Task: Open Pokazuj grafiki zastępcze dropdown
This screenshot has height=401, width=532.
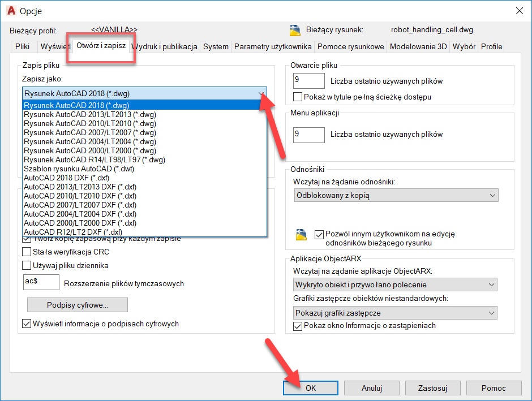Action: click(x=396, y=313)
